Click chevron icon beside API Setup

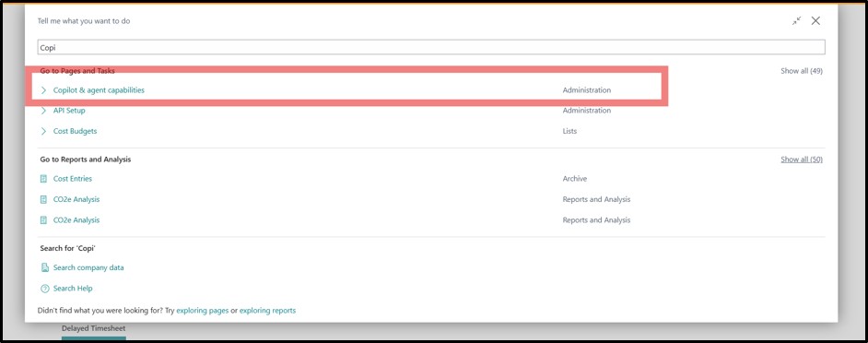(x=43, y=111)
